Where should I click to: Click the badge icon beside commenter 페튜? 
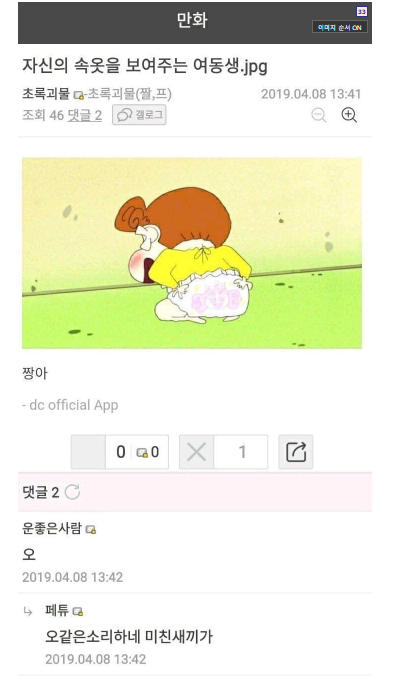coord(78,611)
